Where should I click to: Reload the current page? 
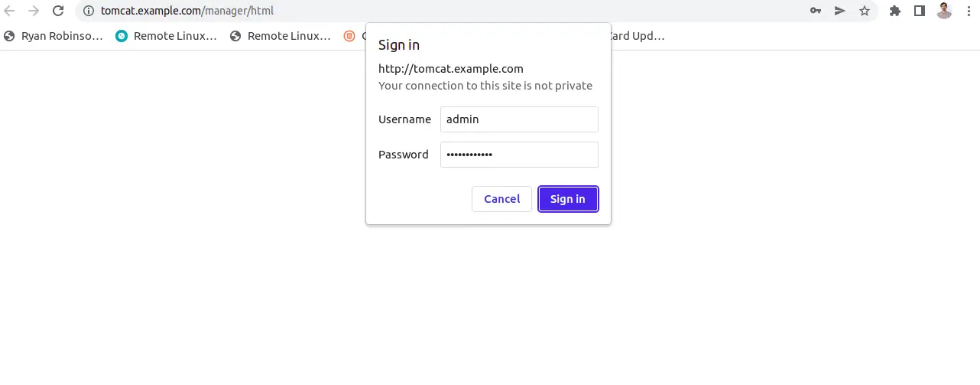[x=58, y=11]
